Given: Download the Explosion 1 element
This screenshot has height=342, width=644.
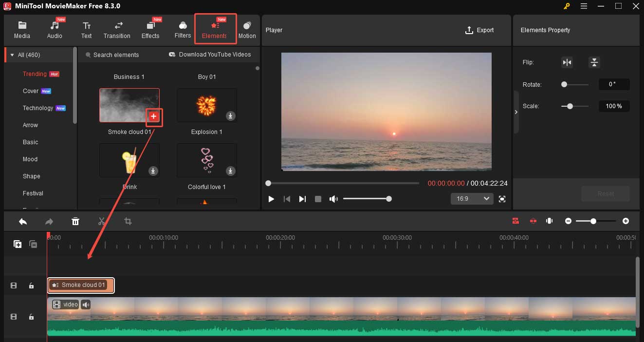Looking at the screenshot, I should point(231,116).
